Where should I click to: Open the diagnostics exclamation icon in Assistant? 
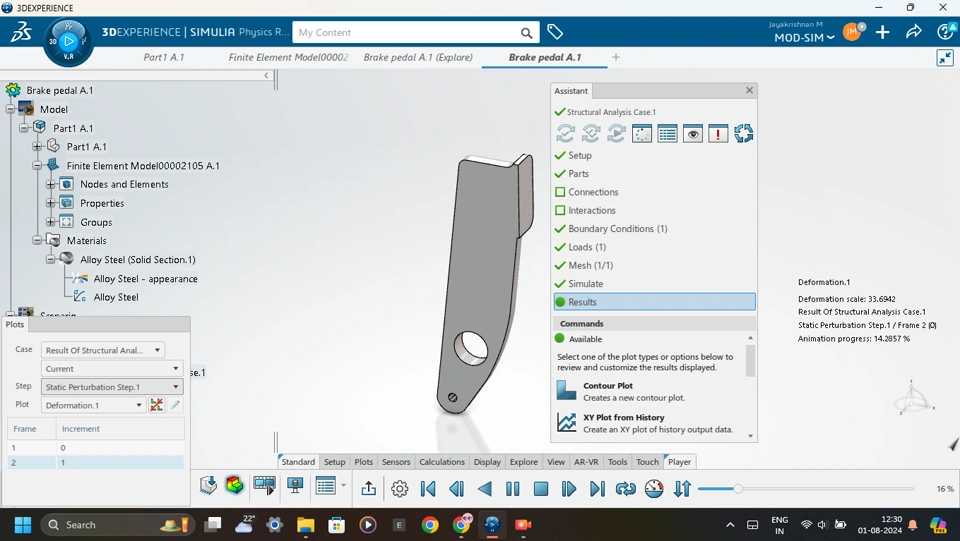[718, 133]
